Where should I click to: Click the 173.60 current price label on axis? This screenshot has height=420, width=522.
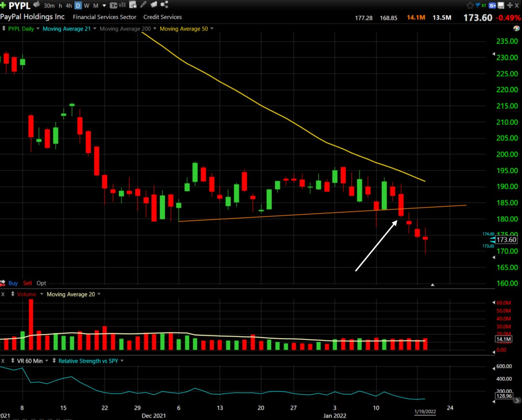506,240
